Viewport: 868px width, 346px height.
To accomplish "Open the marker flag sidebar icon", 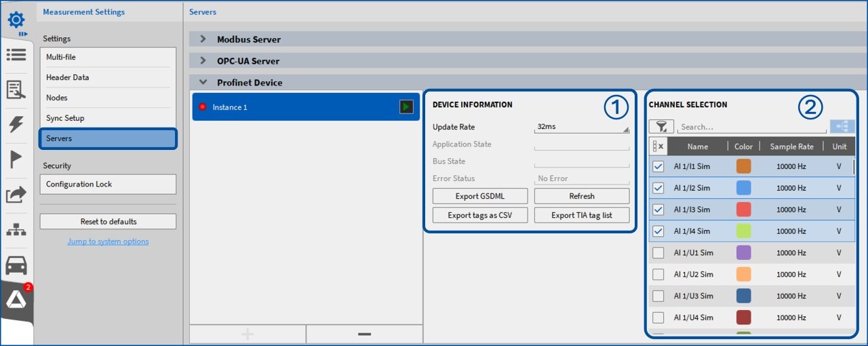I will click(x=16, y=159).
